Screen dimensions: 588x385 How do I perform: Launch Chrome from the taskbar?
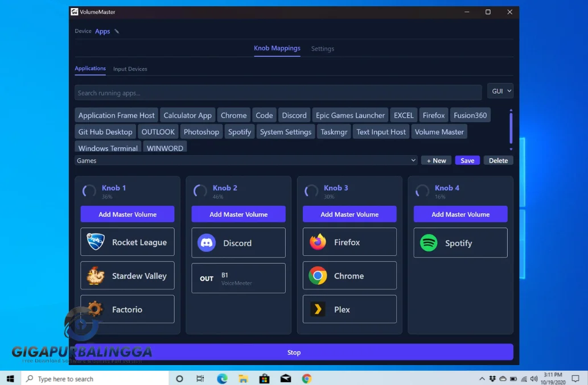(x=307, y=379)
